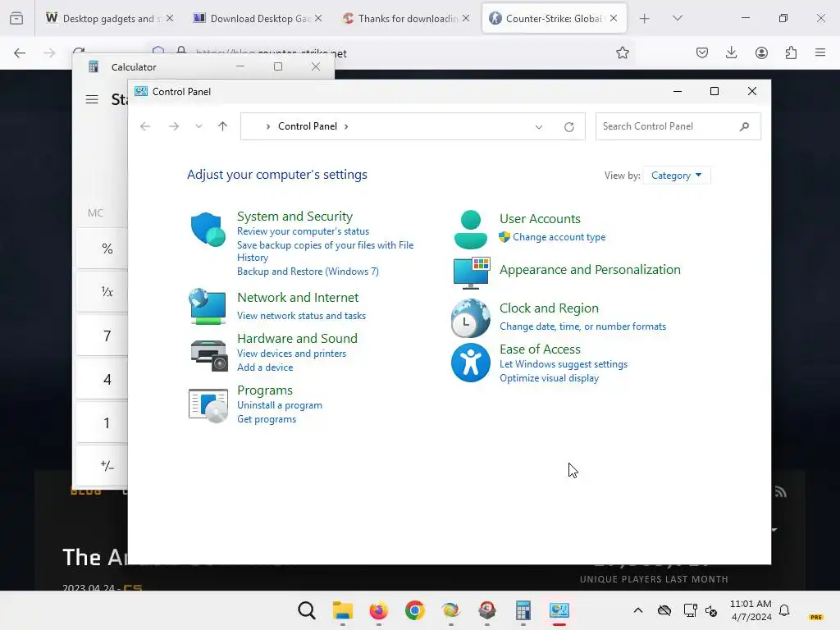This screenshot has height=630, width=840.
Task: Open Firefox Pocket save icon
Action: click(702, 52)
